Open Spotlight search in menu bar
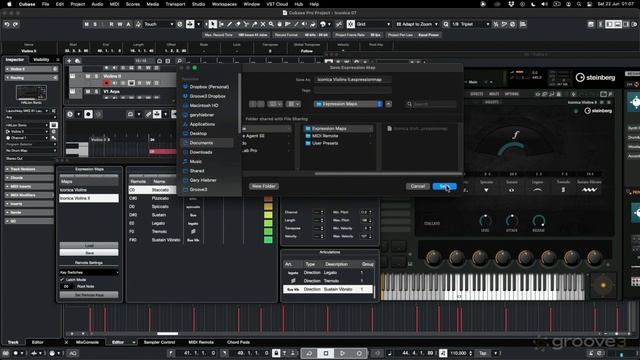Viewport: 640px width, 360px height. click(x=579, y=4)
